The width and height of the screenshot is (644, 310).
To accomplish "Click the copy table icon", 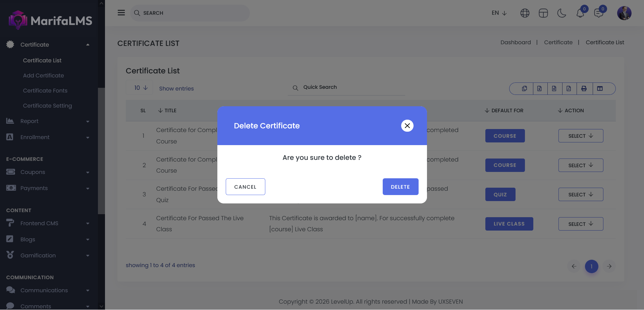I will pyautogui.click(x=524, y=88).
